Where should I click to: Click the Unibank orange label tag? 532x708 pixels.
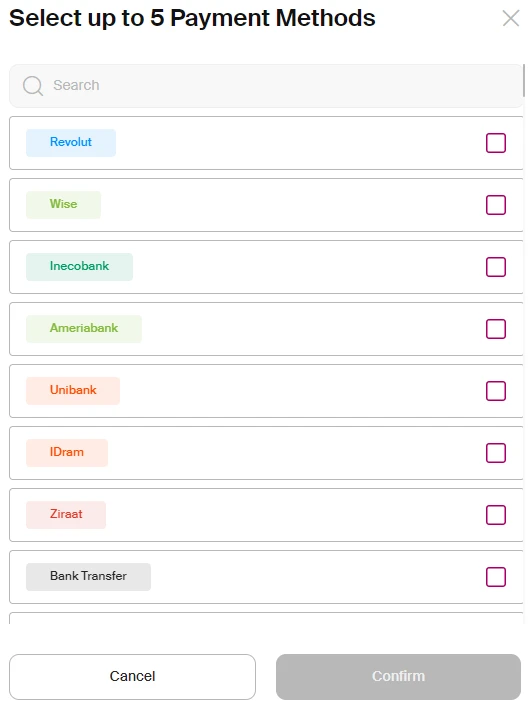73,391
